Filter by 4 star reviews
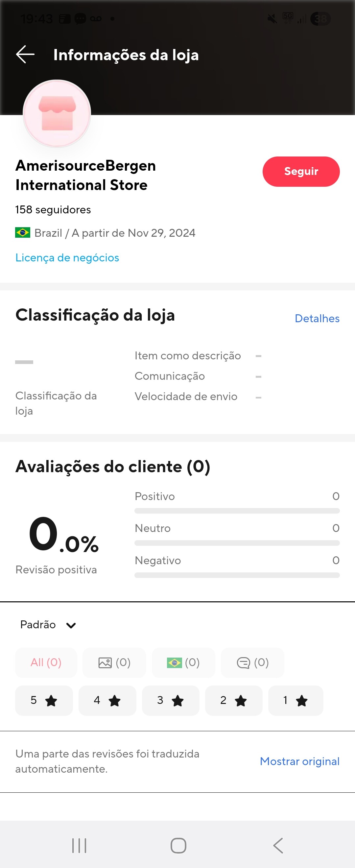Screen dimensions: 355x868 point(107,700)
